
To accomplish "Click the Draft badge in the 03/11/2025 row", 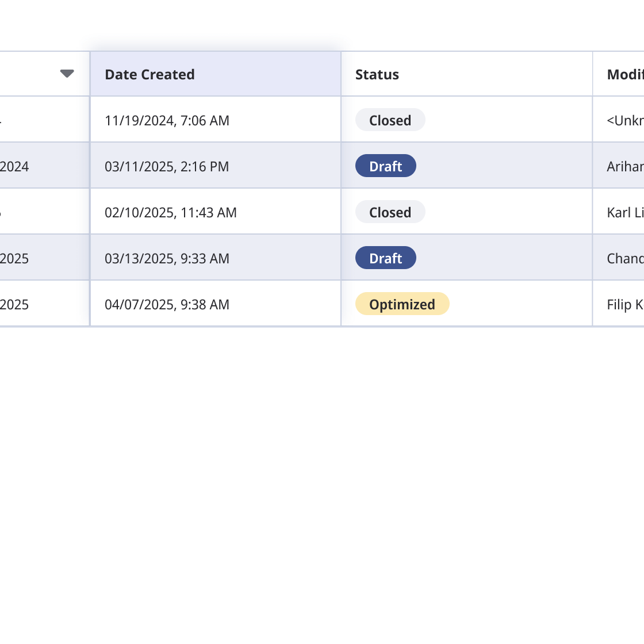I will (x=386, y=166).
